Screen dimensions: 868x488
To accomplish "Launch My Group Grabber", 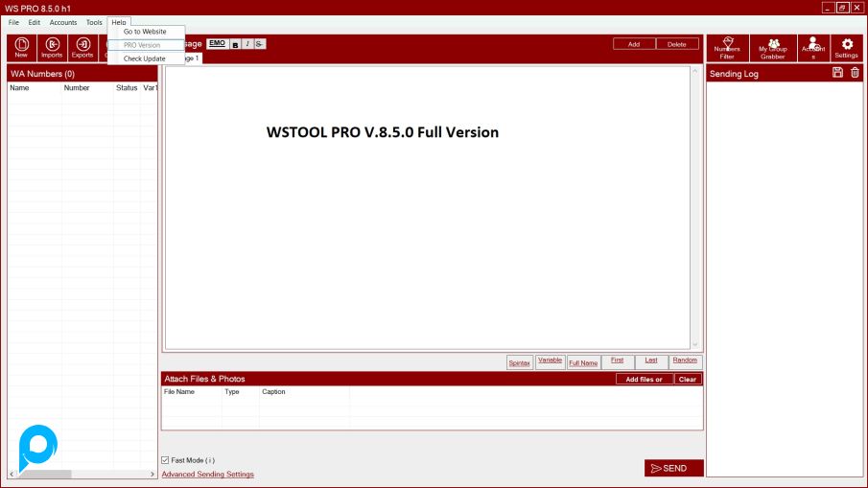I will (x=772, y=49).
